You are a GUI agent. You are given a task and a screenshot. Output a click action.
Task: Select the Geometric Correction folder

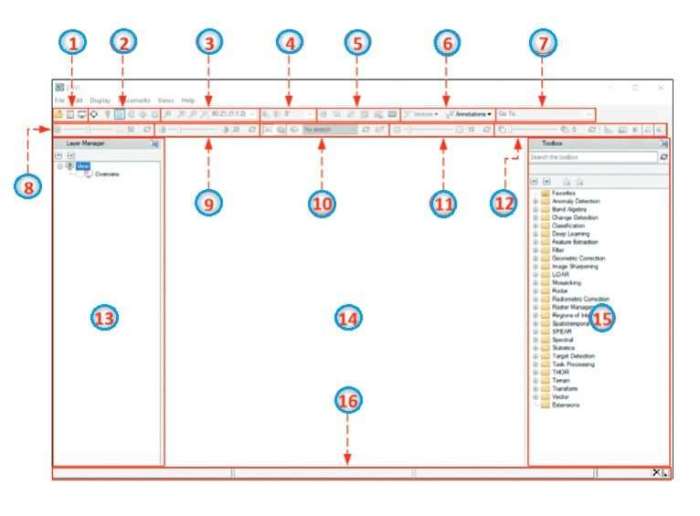point(578,258)
